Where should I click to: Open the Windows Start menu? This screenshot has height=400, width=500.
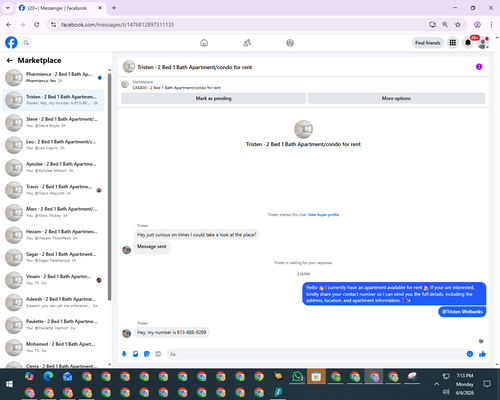9,384
